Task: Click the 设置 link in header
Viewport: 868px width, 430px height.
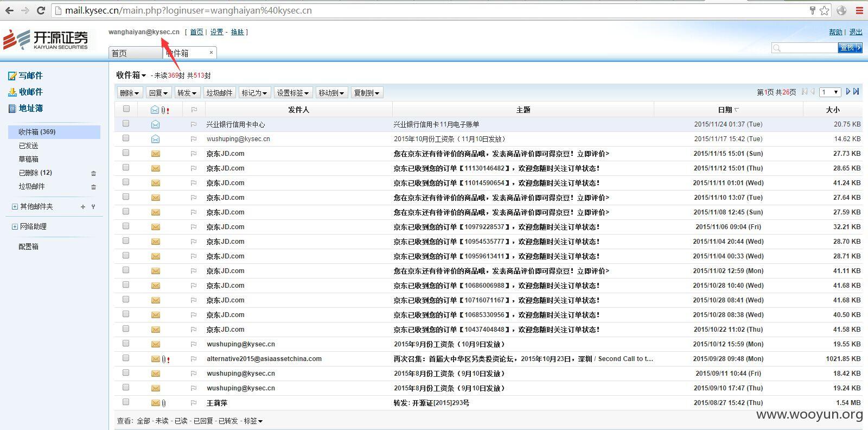Action: pyautogui.click(x=216, y=33)
